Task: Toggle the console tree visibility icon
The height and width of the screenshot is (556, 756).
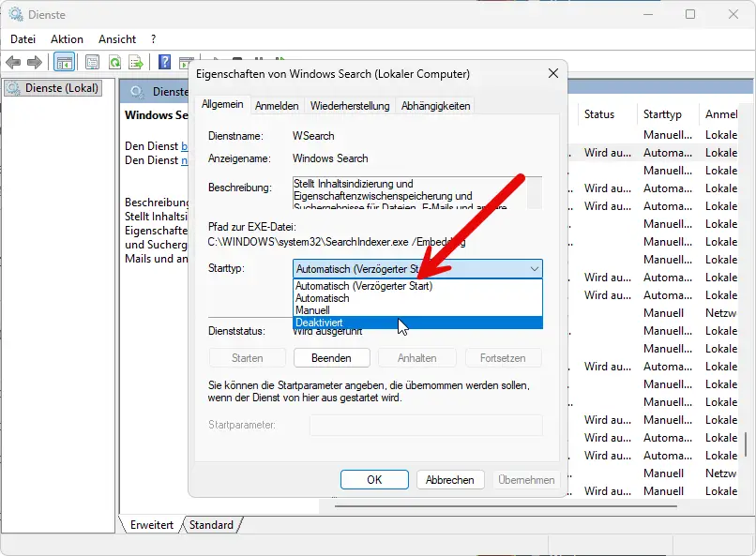Action: (63, 61)
